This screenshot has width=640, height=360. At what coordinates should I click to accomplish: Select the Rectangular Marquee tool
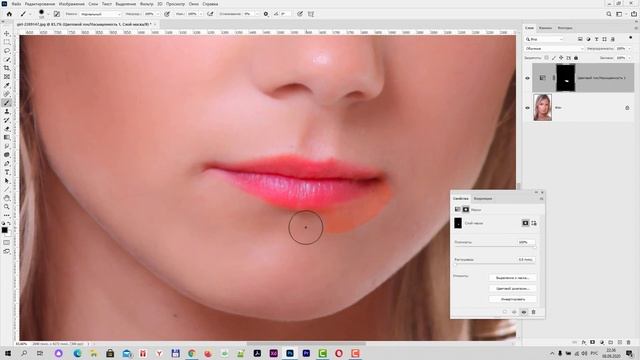[x=7, y=42]
